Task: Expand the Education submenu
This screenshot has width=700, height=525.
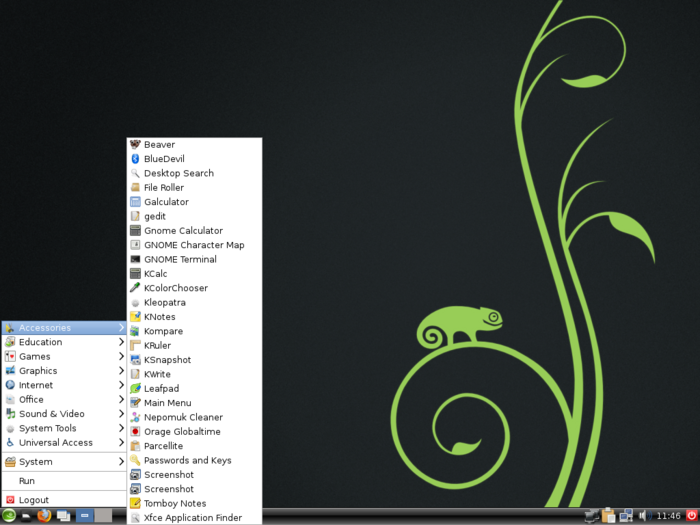Action: 40,342
